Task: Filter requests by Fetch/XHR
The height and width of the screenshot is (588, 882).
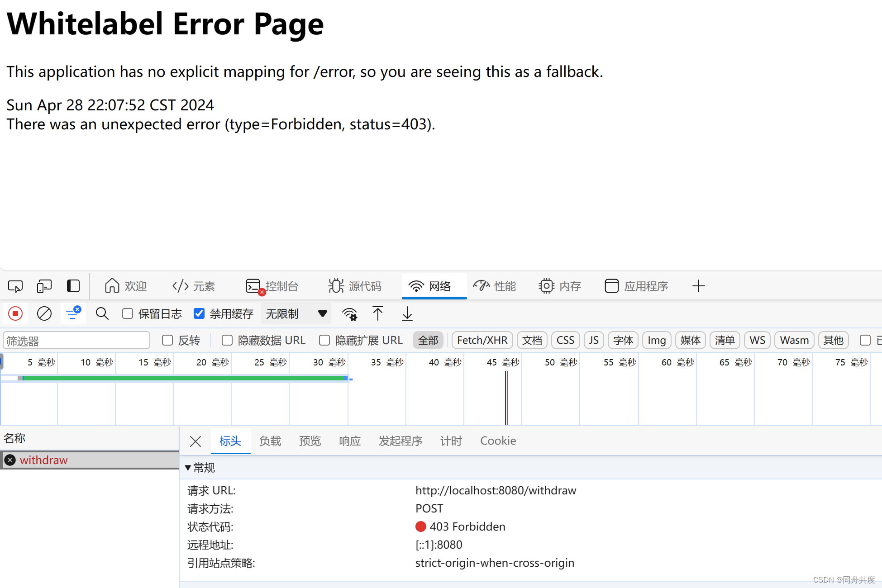Action: [x=482, y=340]
